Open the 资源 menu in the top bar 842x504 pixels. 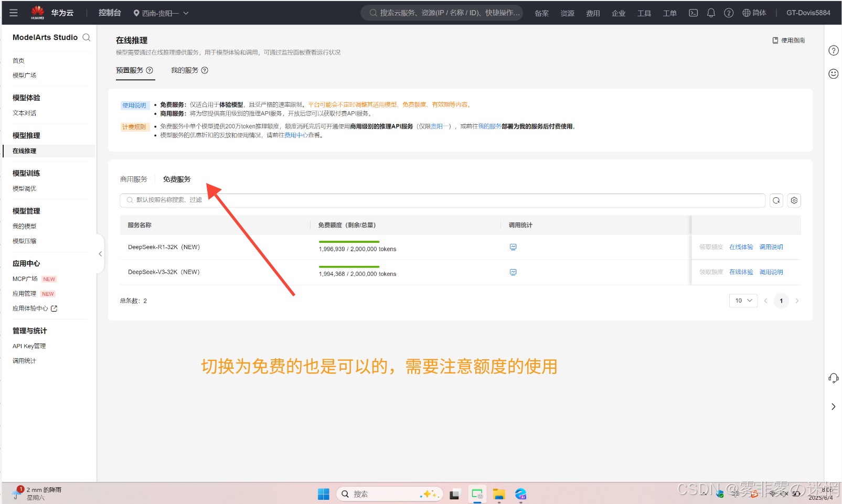(x=567, y=13)
